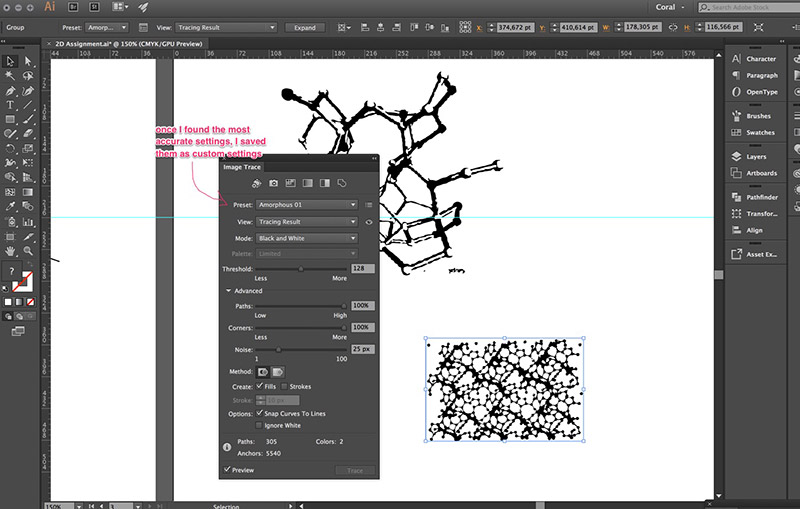
Task: Toggle the Preview checkbox
Action: (x=227, y=470)
